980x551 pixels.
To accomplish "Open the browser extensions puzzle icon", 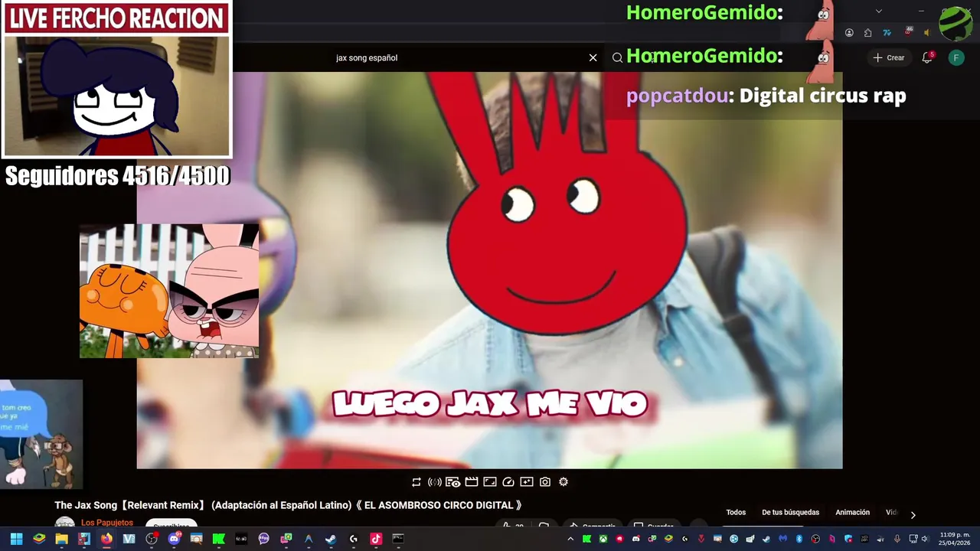I will pyautogui.click(x=867, y=33).
